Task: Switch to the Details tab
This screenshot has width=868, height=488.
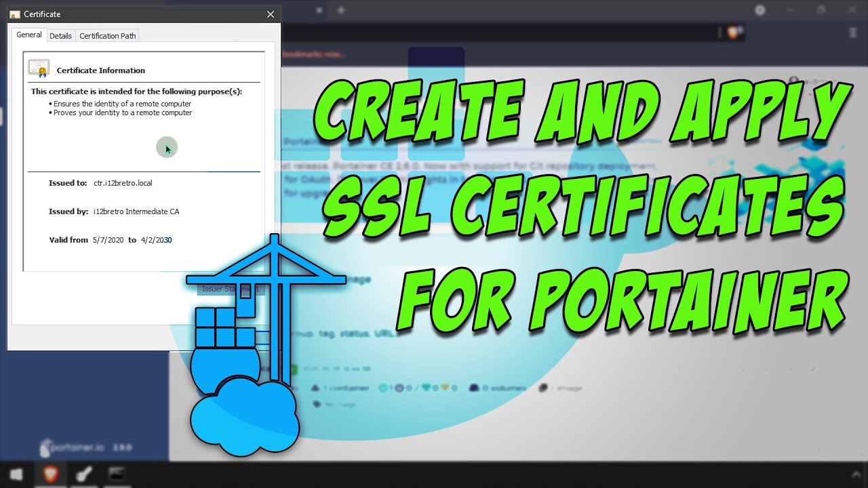Action: pos(60,36)
